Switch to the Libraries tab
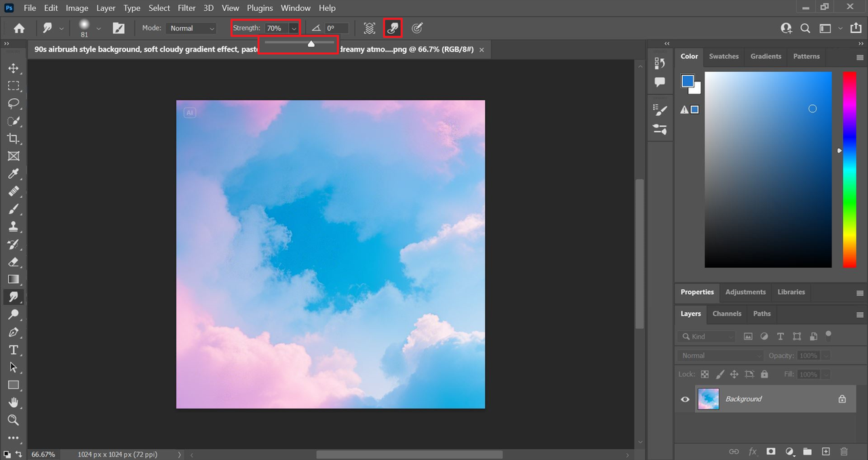The height and width of the screenshot is (460, 868). [791, 292]
